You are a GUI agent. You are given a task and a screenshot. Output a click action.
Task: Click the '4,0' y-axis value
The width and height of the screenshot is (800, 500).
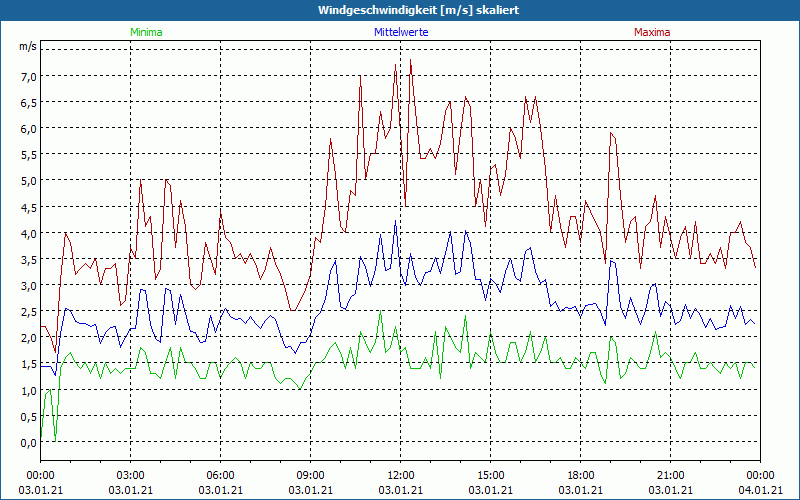[29, 234]
